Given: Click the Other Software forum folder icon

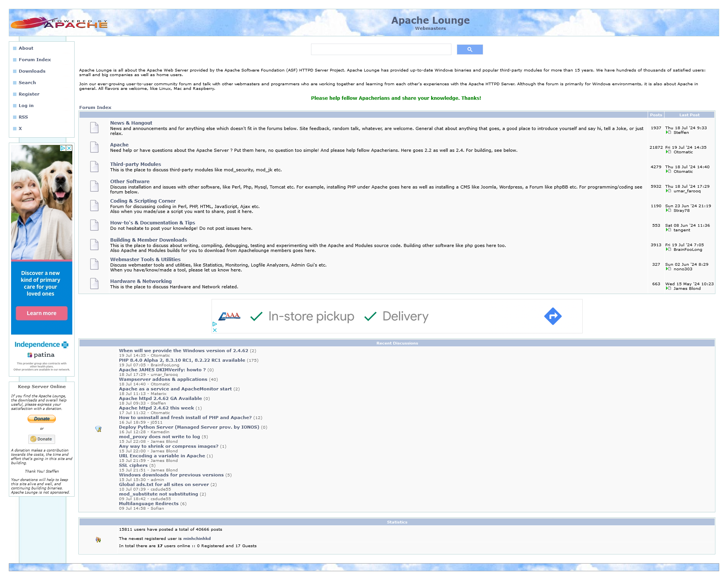Looking at the screenshot, I should (94, 186).
